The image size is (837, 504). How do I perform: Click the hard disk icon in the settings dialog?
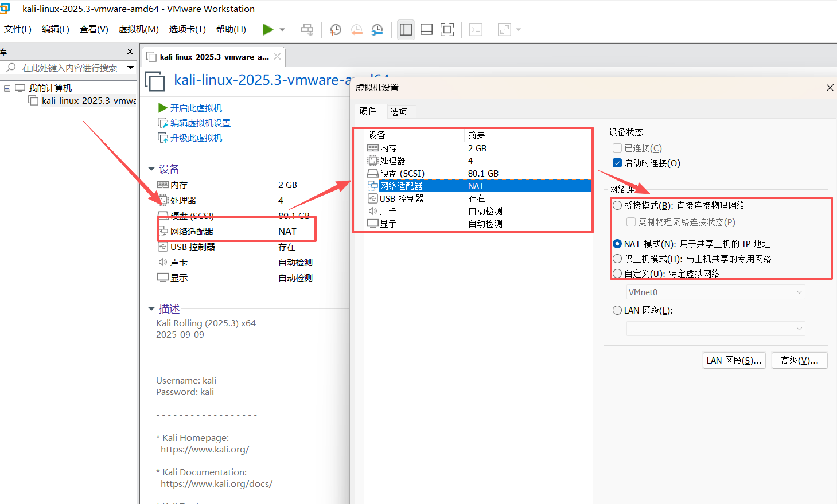[x=373, y=173]
